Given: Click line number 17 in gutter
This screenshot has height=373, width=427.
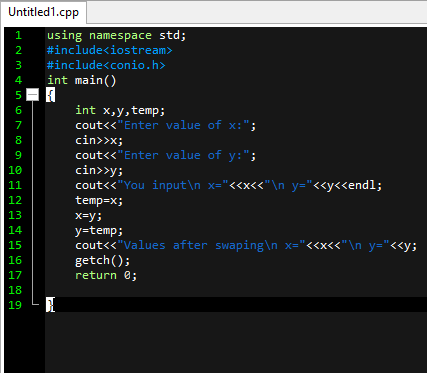Looking at the screenshot, I should (x=15, y=275).
